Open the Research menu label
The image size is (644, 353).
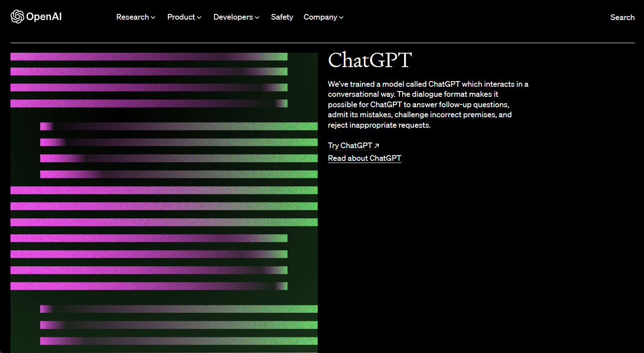click(132, 17)
